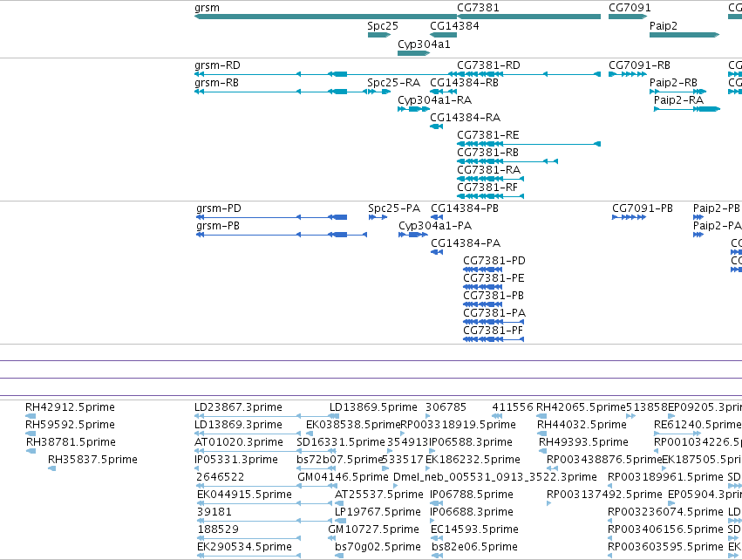This screenshot has height=560, width=742.
Task: Click the LP19767.5prime EST label
Action: (x=378, y=512)
